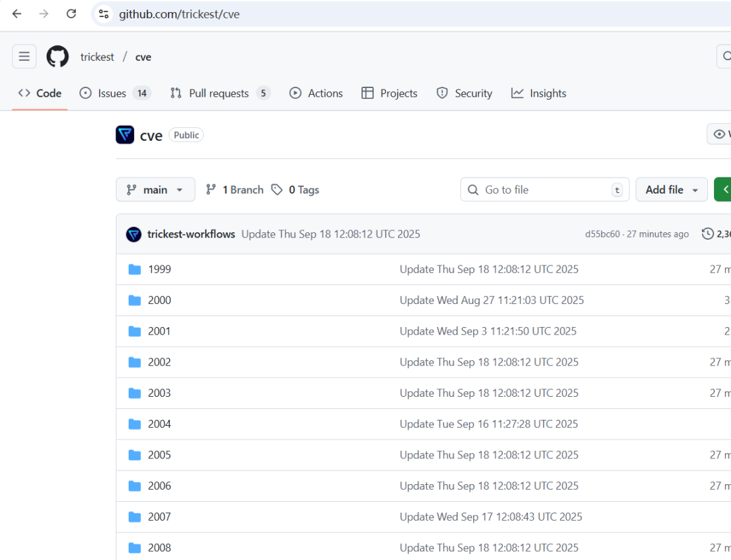Click the browser forward arrow
This screenshot has height=560, width=731.
[44, 14]
